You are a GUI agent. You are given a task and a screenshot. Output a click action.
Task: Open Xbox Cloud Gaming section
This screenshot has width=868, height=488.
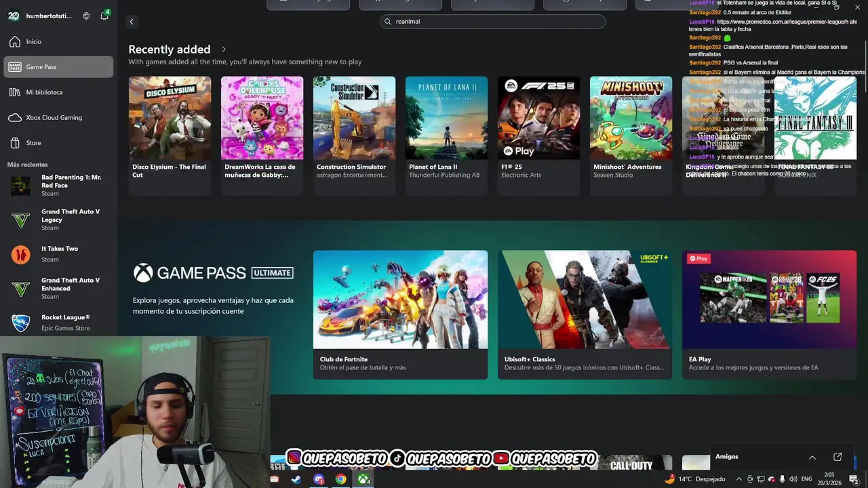coord(58,117)
